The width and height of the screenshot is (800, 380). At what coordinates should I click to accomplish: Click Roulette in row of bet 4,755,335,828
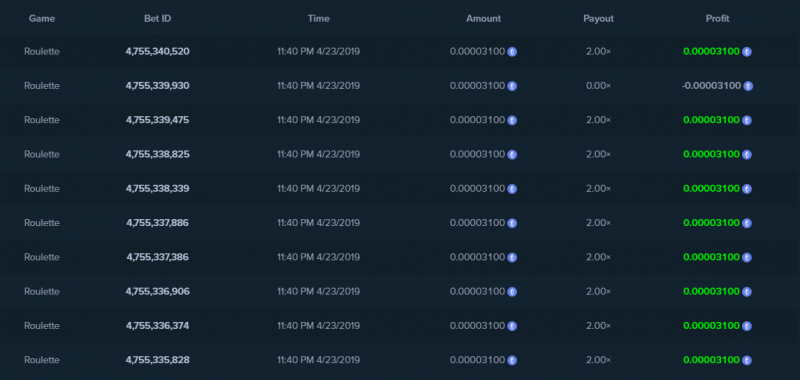[x=42, y=360]
